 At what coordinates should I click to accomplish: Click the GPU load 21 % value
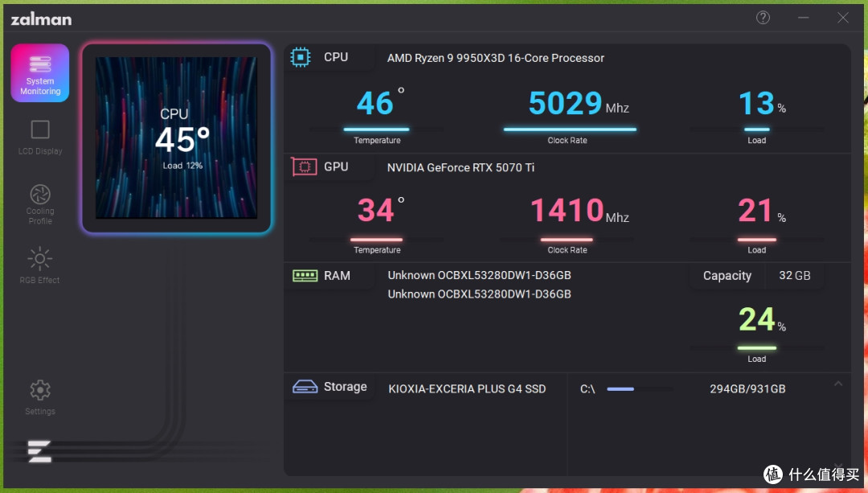762,211
